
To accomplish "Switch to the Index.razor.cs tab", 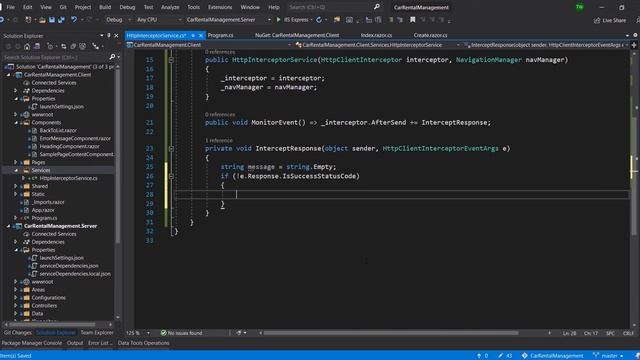I will pos(376,36).
